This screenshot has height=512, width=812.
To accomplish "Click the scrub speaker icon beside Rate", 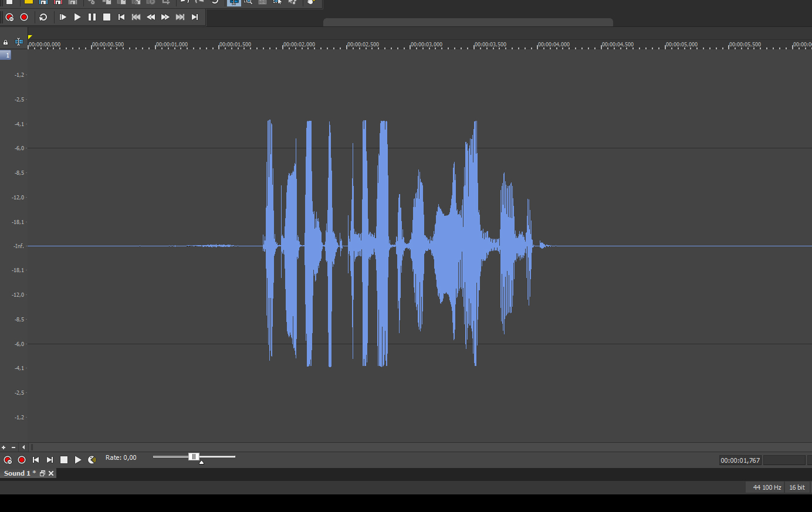I will 92,460.
